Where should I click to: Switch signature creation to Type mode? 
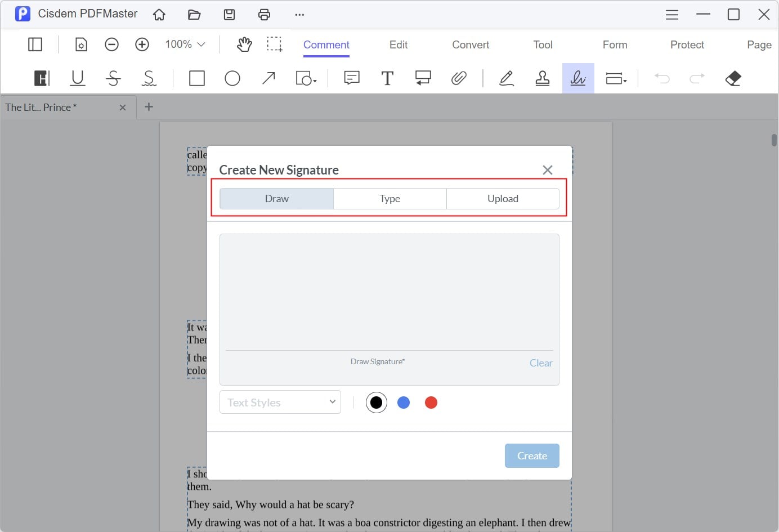(390, 198)
